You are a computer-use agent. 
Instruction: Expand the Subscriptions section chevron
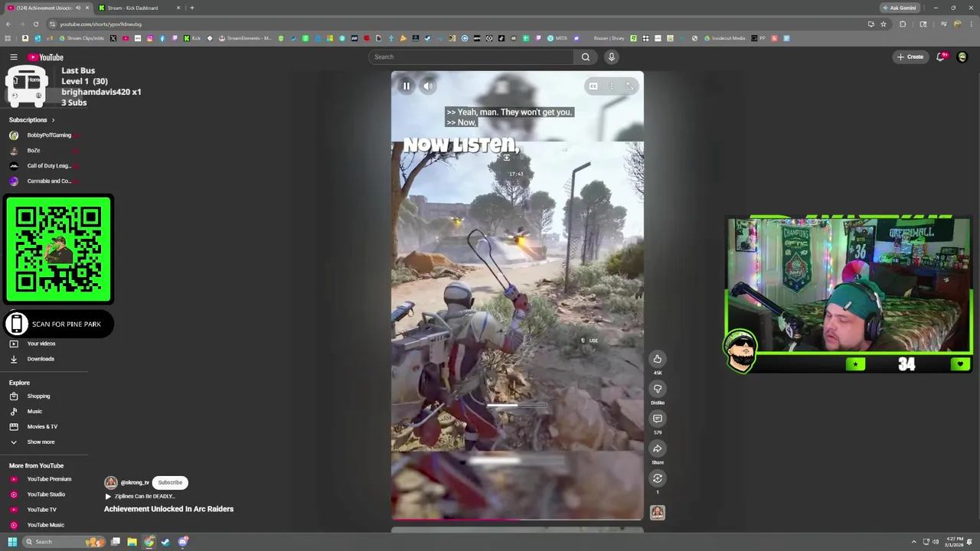53,120
